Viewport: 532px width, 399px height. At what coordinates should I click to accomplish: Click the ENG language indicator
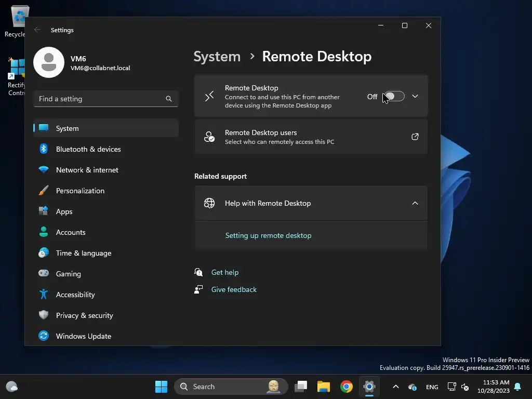click(432, 387)
